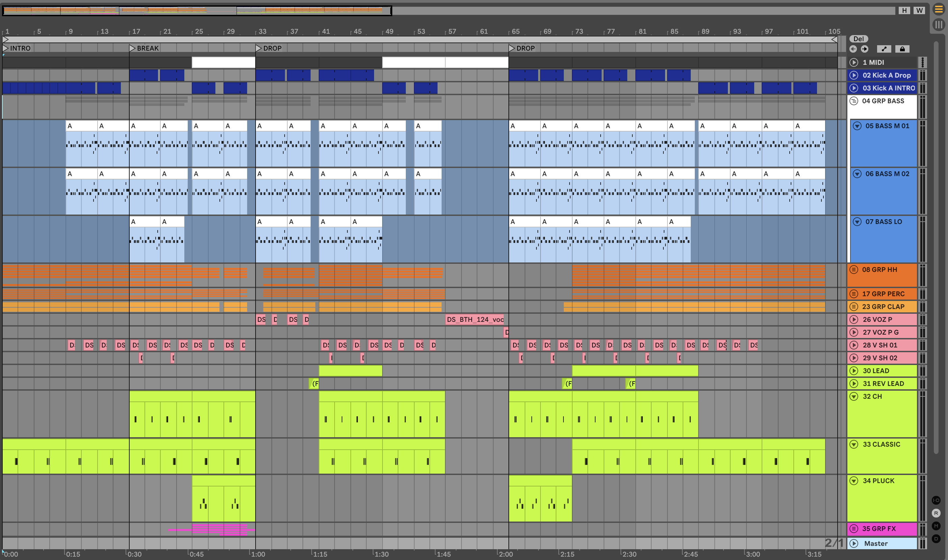Click the play icon on Master track
The image size is (948, 560).
(853, 543)
